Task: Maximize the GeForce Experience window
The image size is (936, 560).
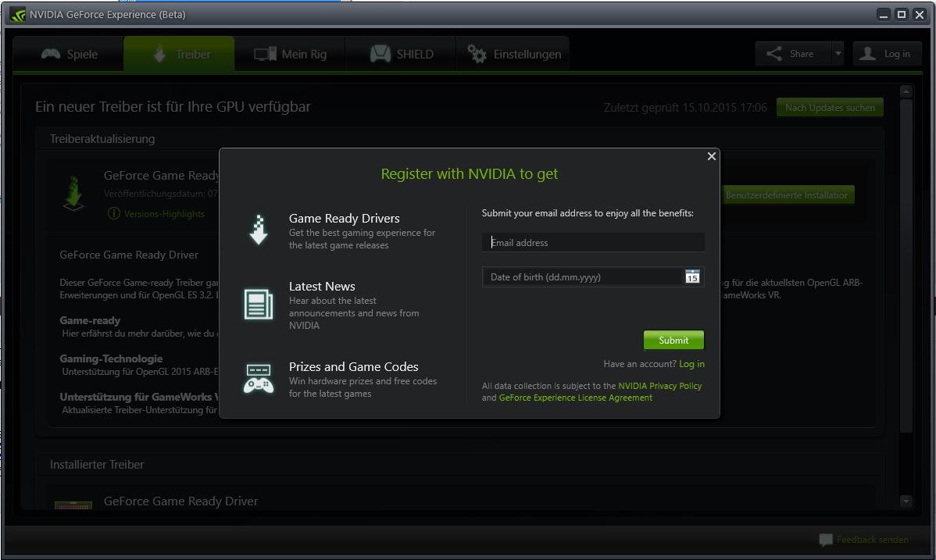Action: 902,14
